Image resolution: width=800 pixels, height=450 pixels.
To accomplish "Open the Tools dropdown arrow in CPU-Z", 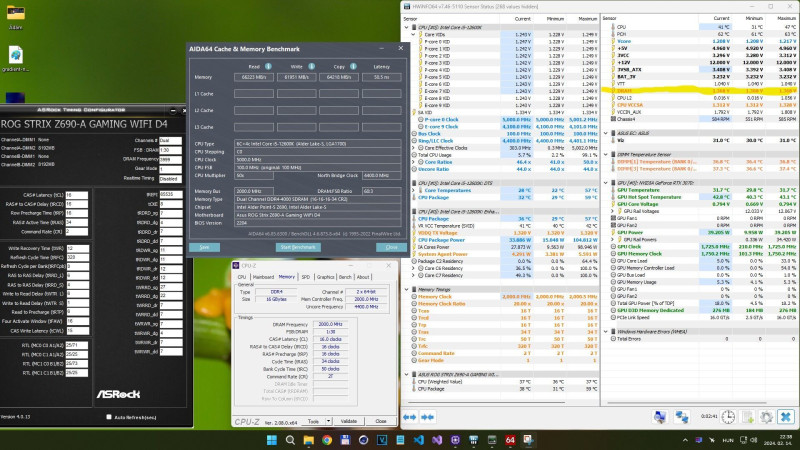I will click(328, 421).
